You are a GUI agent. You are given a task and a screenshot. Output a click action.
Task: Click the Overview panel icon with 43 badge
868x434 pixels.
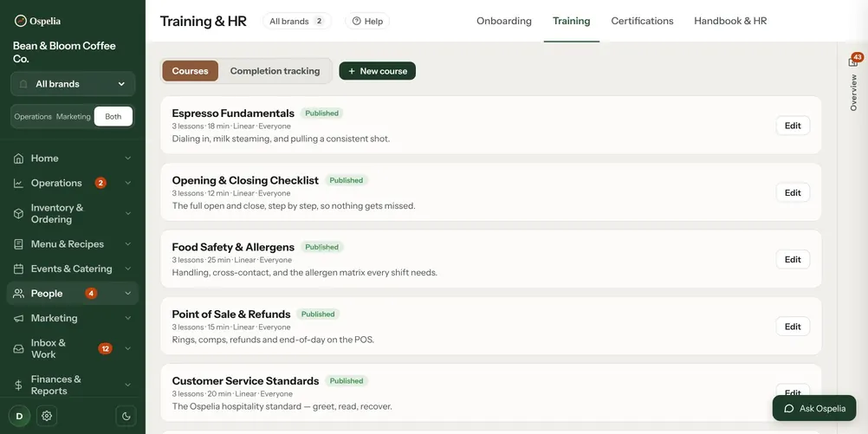(x=853, y=62)
